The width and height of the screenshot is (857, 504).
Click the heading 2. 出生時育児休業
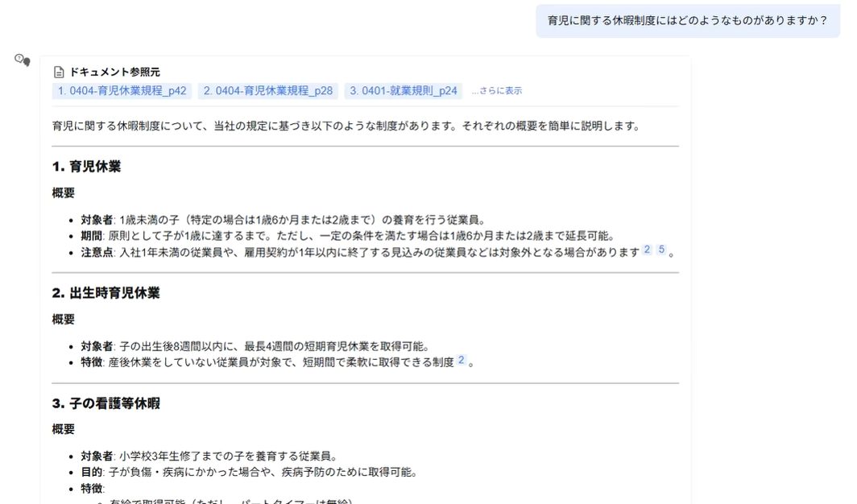106,293
